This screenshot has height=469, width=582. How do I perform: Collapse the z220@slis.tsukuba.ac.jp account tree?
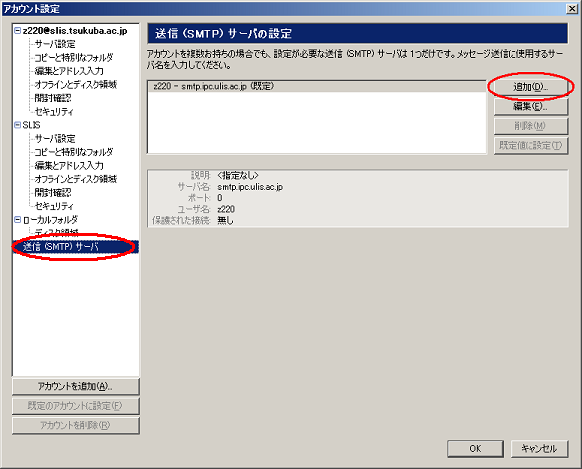click(x=17, y=31)
